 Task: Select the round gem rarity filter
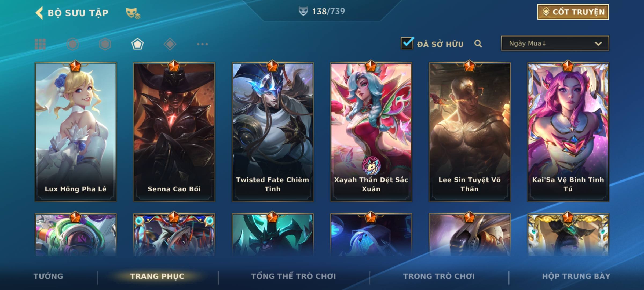[x=73, y=44]
